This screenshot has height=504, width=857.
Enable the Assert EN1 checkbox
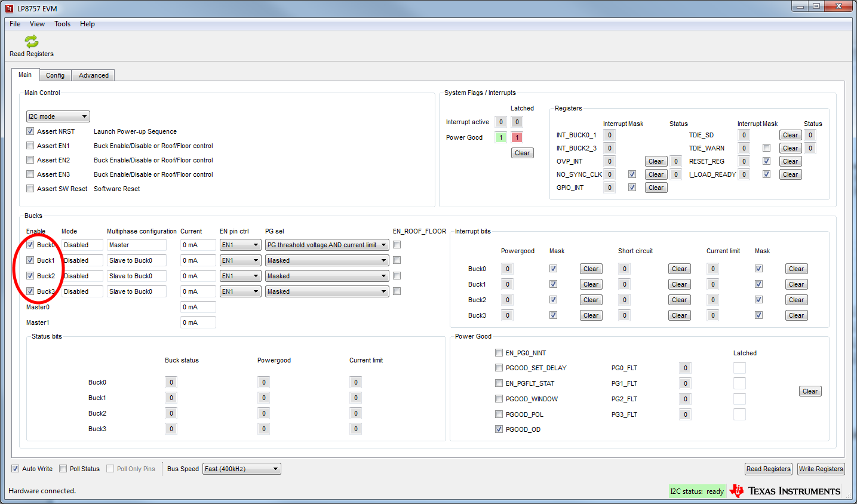(x=30, y=146)
